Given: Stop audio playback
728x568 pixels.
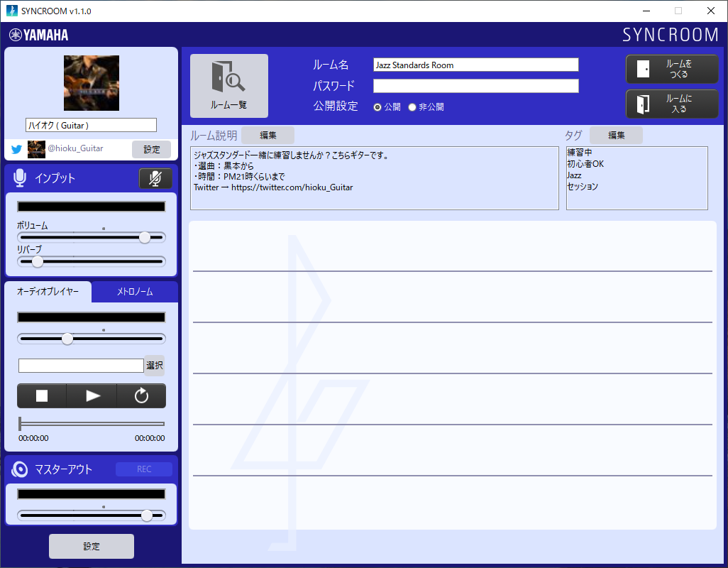Looking at the screenshot, I should click(x=42, y=395).
